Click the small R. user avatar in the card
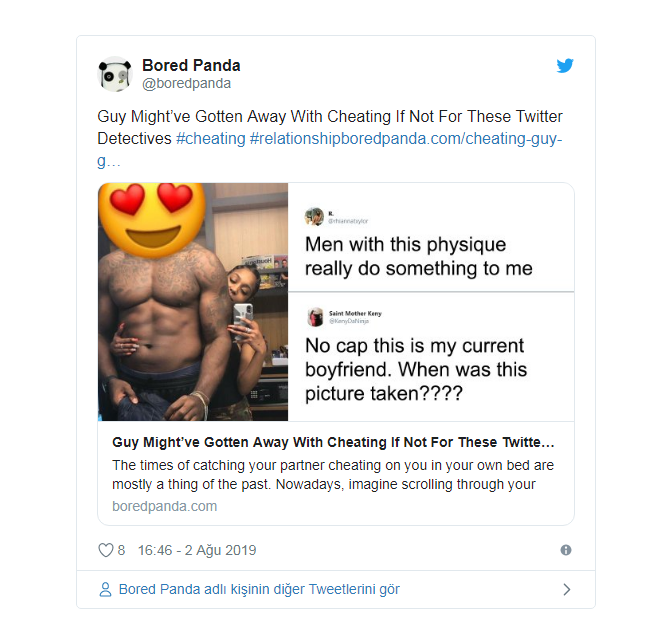 point(314,216)
